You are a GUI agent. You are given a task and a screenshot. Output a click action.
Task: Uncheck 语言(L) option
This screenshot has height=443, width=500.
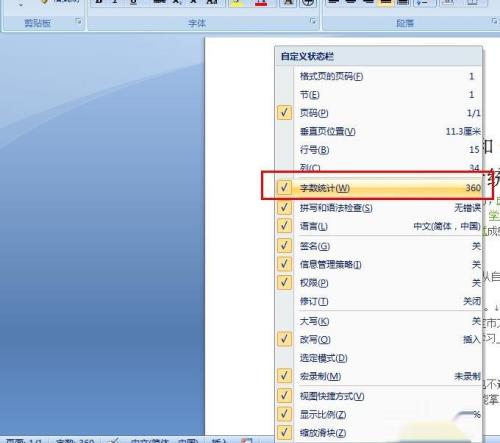379,226
